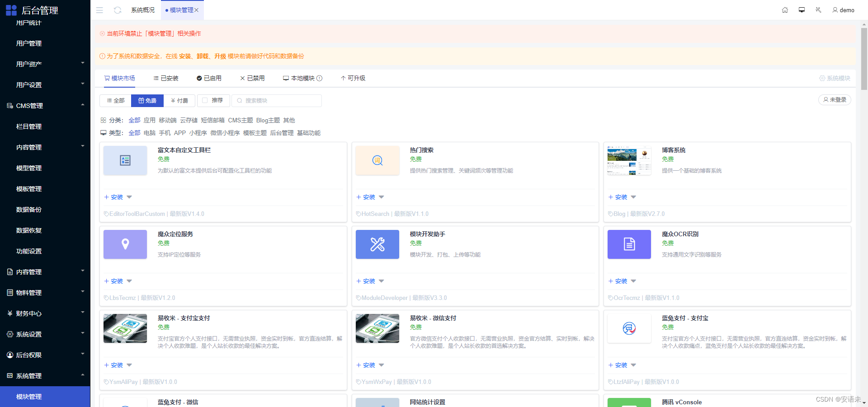
Task: Click the CMS管理 sidebar icon
Action: [x=10, y=105]
